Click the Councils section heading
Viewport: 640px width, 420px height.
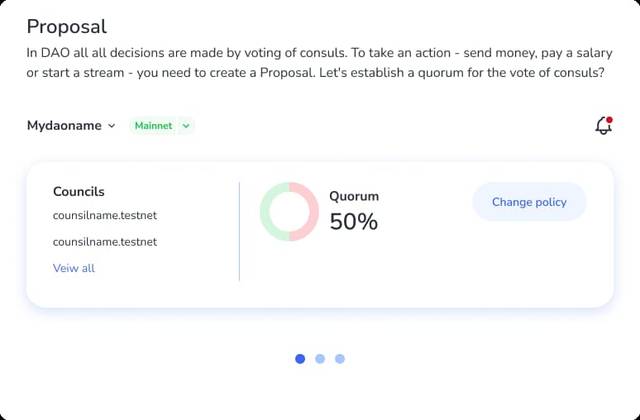pyautogui.click(x=79, y=191)
